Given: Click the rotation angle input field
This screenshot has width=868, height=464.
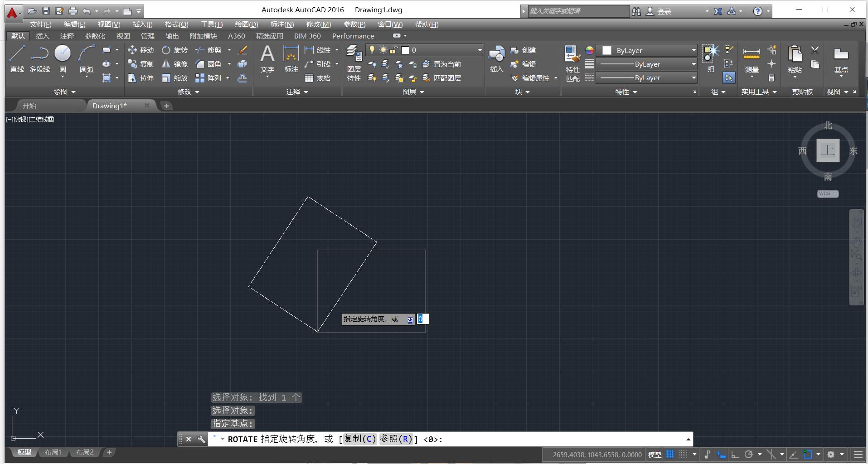Looking at the screenshot, I should 422,319.
